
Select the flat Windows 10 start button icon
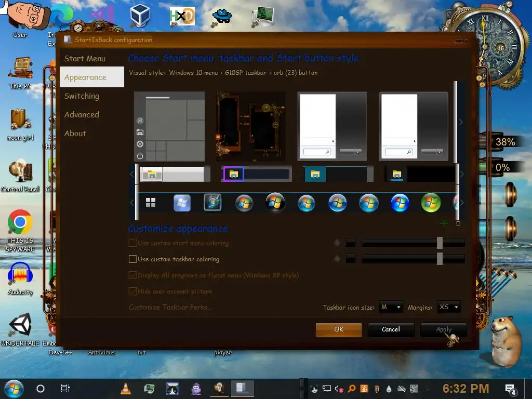click(151, 203)
